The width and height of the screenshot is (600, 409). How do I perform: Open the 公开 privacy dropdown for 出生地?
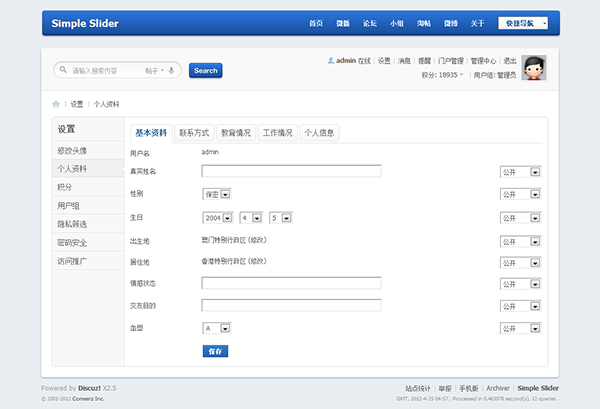click(520, 242)
